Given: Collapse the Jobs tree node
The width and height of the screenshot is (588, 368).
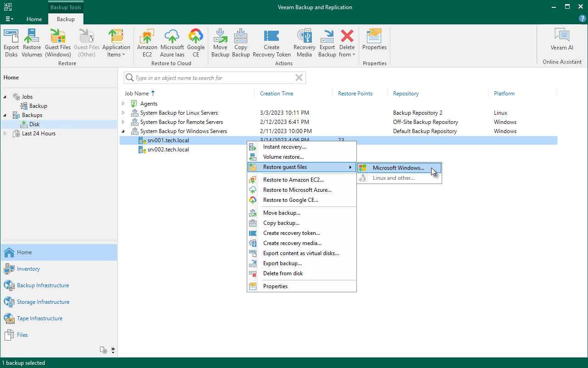Looking at the screenshot, I should point(5,97).
